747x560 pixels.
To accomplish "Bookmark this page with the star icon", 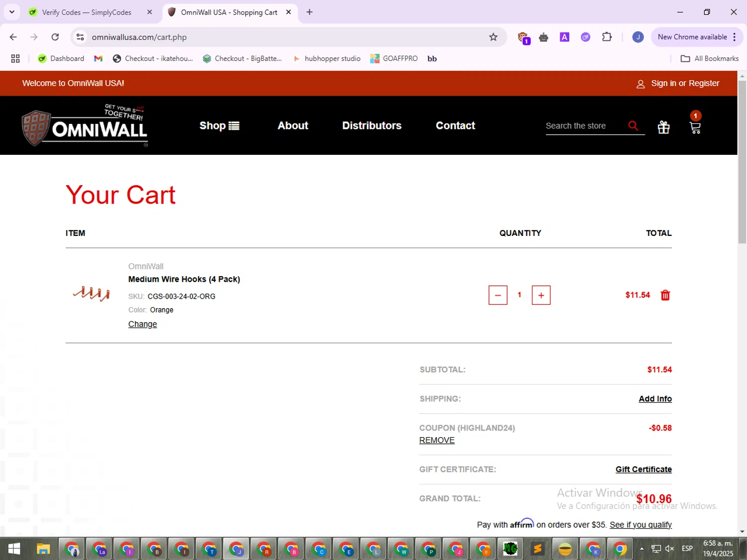I will (x=494, y=37).
